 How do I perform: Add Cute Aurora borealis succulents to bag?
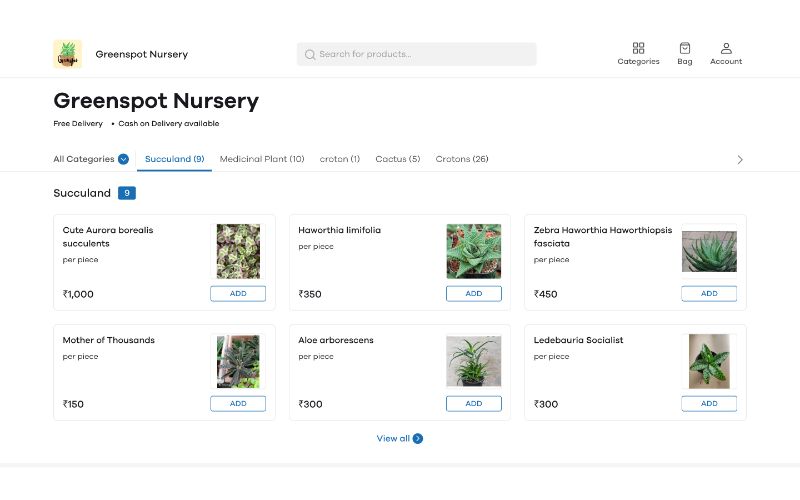coord(238,293)
